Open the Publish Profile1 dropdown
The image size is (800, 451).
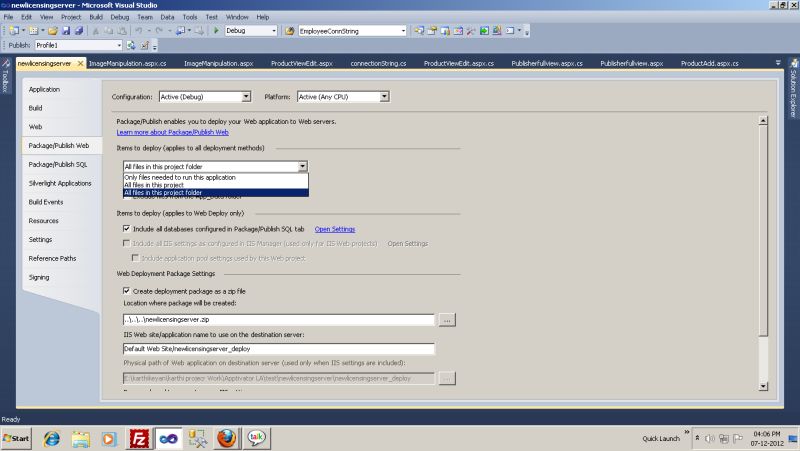pos(119,45)
